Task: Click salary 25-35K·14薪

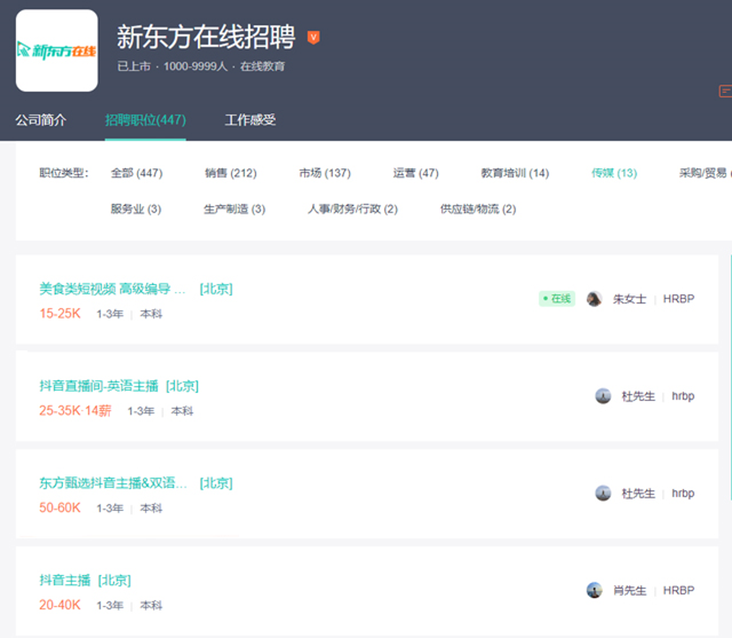Action: click(75, 411)
